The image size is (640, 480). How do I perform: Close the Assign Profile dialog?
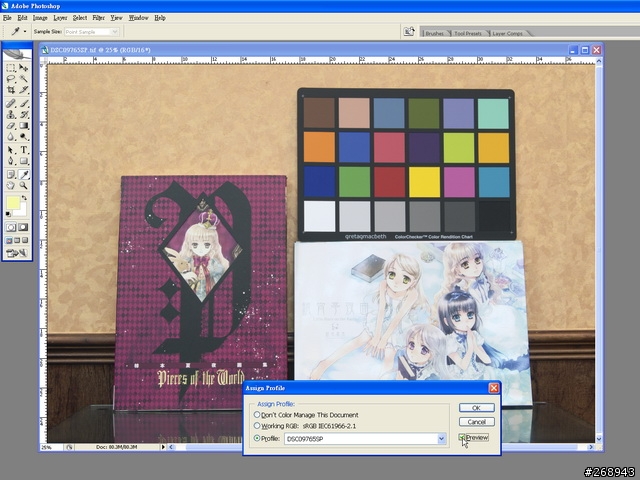click(493, 388)
